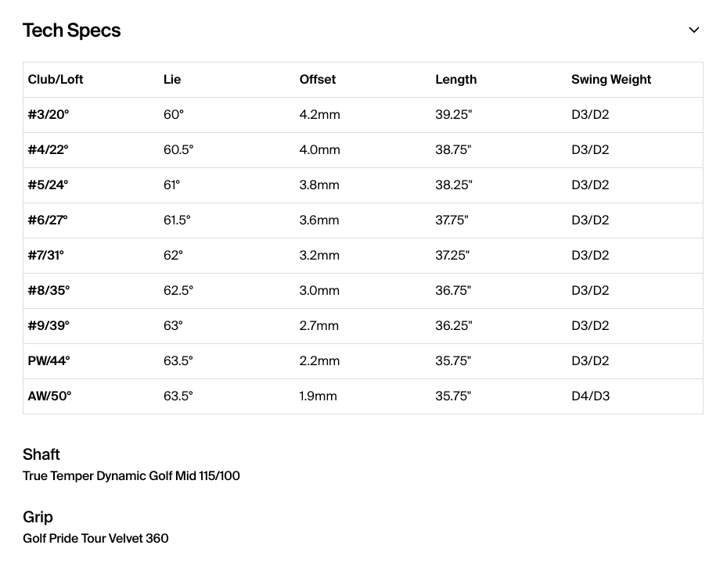Select the #7/31° club row label
This screenshot has height=588, width=727.
(x=45, y=256)
